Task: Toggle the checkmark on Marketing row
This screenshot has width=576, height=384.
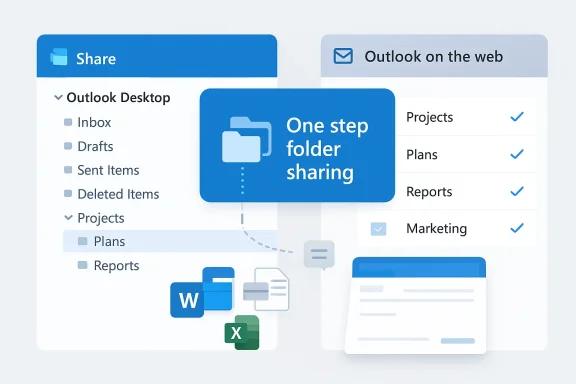Action: click(x=517, y=228)
